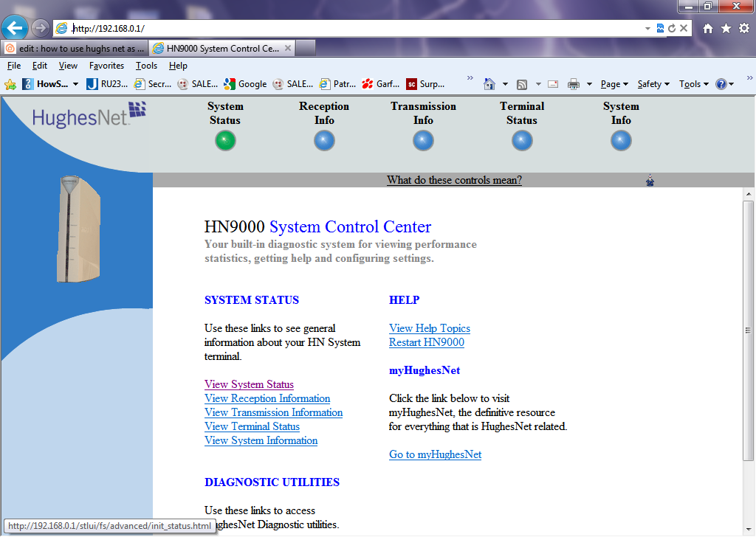Viewport: 756px width, 537px height.
Task: Click the Restart HN9000 link
Action: pyautogui.click(x=427, y=342)
